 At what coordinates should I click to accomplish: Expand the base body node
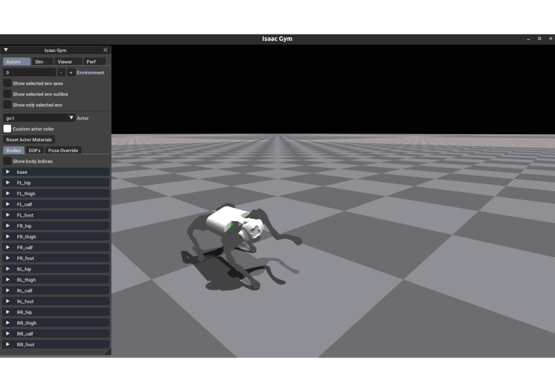point(8,172)
